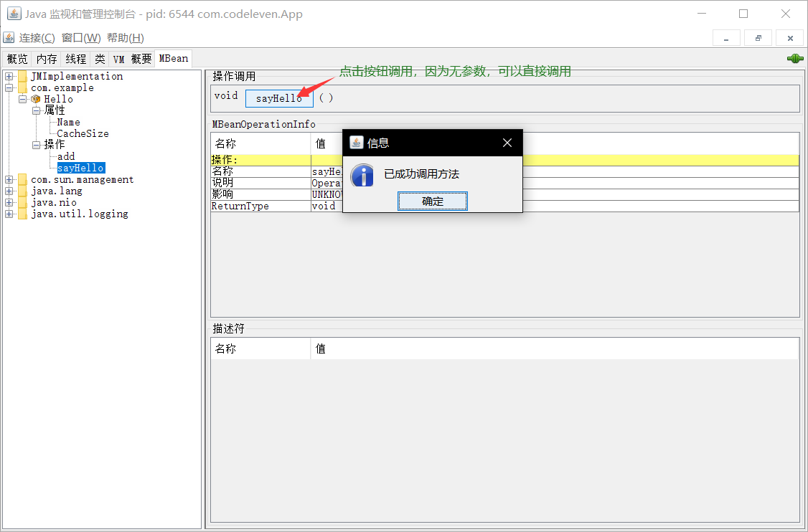
Task: Select the Name attribute in tree
Action: (x=69, y=122)
